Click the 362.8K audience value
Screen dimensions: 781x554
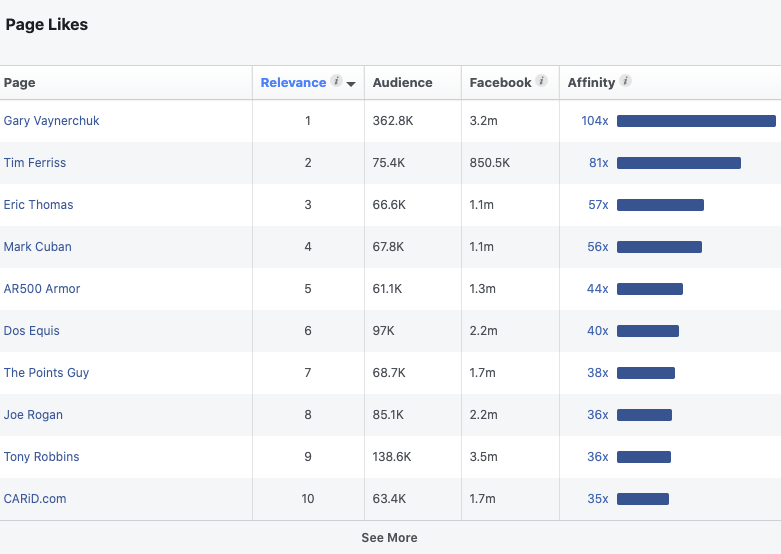(x=393, y=121)
